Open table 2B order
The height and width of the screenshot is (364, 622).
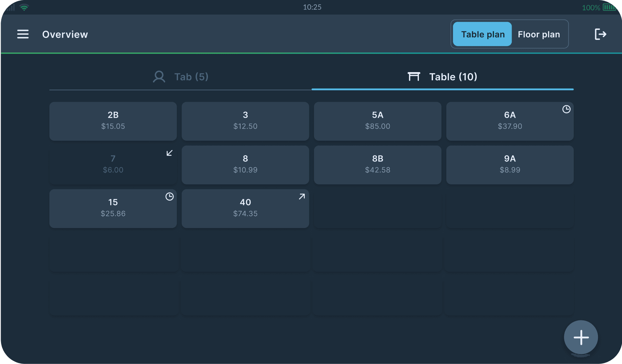(113, 121)
